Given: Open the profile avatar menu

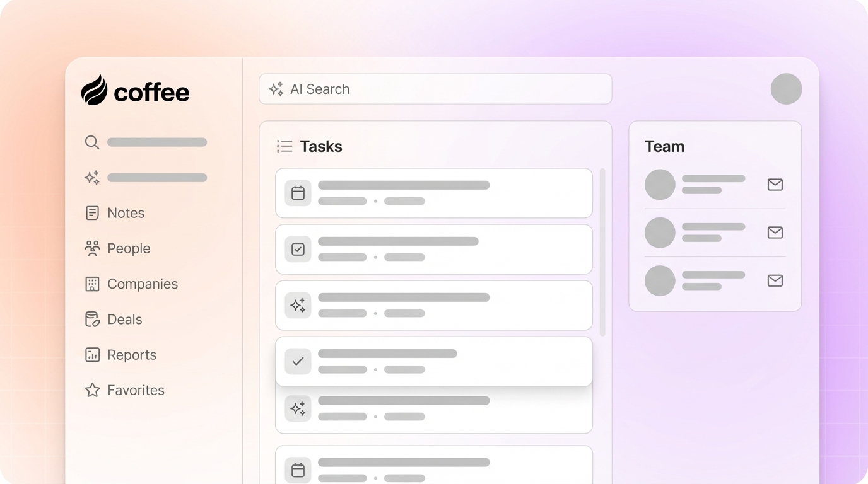Looking at the screenshot, I should (786, 89).
